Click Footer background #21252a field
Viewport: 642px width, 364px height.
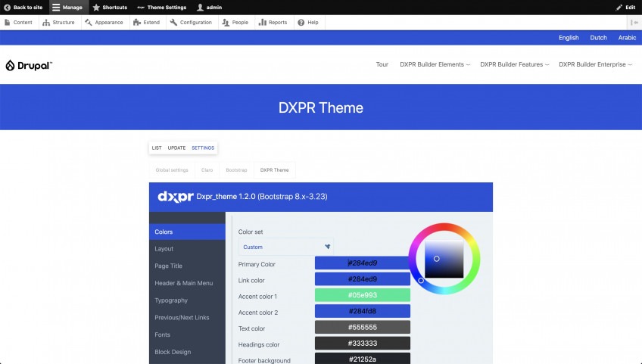point(363,359)
